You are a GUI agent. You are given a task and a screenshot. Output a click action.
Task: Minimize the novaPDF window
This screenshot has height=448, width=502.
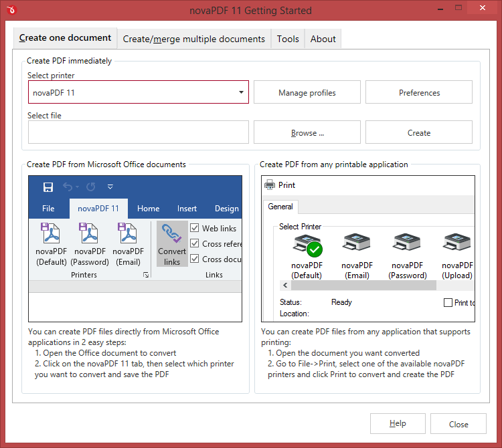tap(440, 8)
